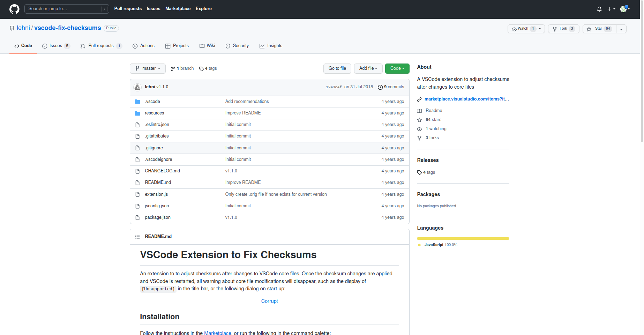Screen dimensions: 644x335
Task: Open Marketplace in the top navigation
Action: point(178,9)
